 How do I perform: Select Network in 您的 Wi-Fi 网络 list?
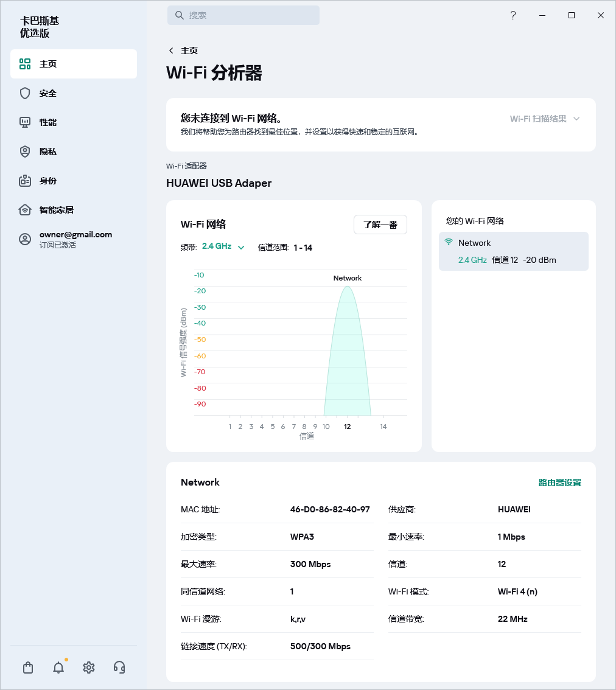pyautogui.click(x=513, y=251)
